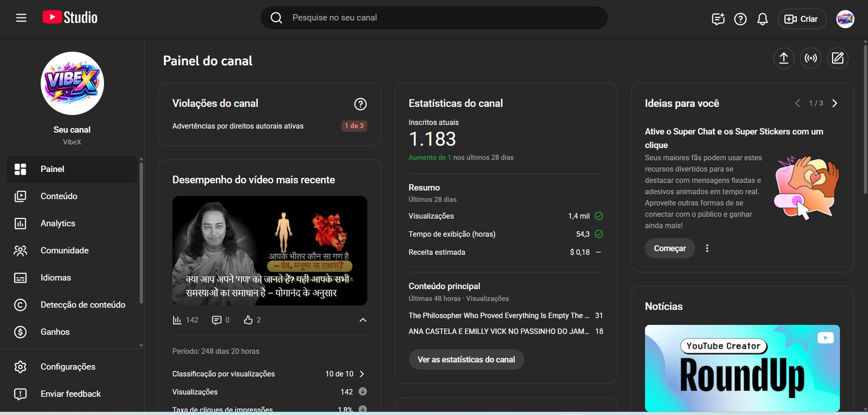Viewport: 868px width, 415px height.
Task: Click the green check next to 54,3 hours
Action: click(599, 234)
